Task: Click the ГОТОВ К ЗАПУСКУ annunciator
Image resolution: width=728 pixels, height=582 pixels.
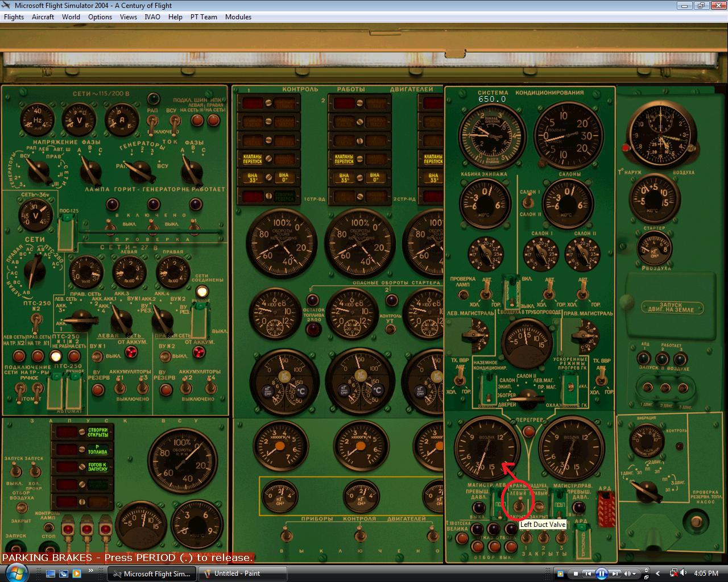Action: point(98,468)
